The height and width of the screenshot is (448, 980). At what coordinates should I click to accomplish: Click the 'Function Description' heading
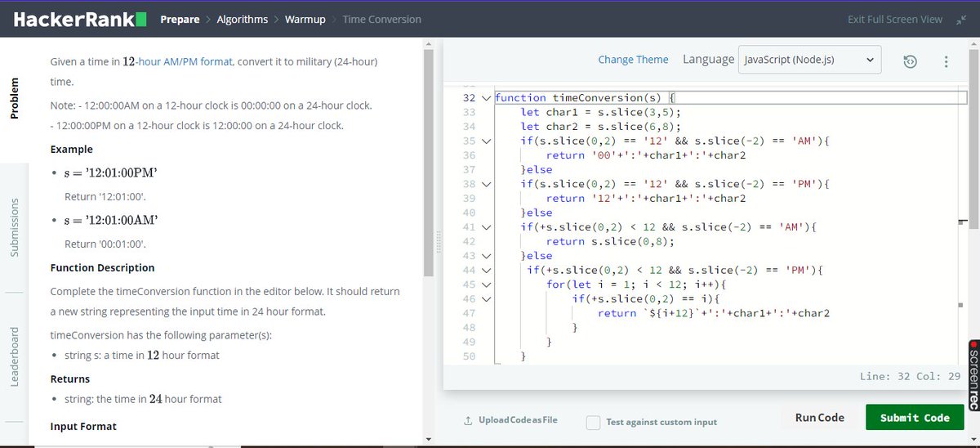pos(102,268)
